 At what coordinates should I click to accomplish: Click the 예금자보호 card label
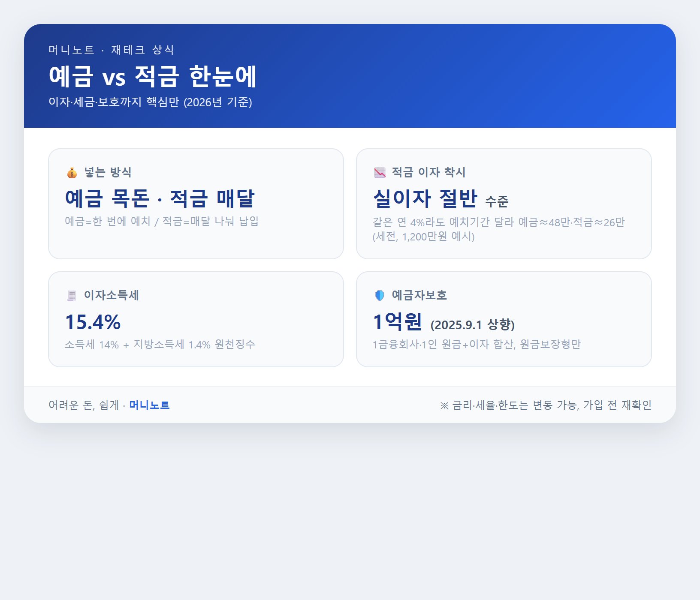click(419, 295)
